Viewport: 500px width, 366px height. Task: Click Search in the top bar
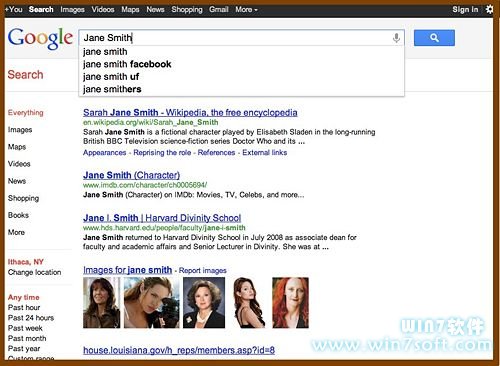[x=41, y=9]
